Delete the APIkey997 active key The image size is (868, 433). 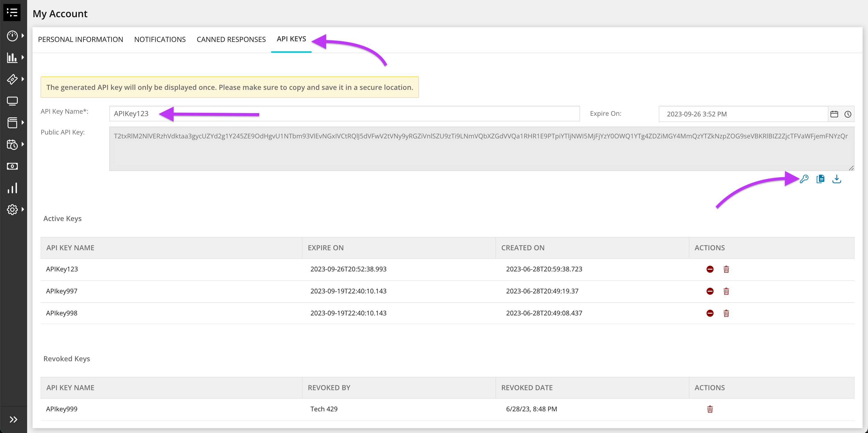(x=726, y=291)
